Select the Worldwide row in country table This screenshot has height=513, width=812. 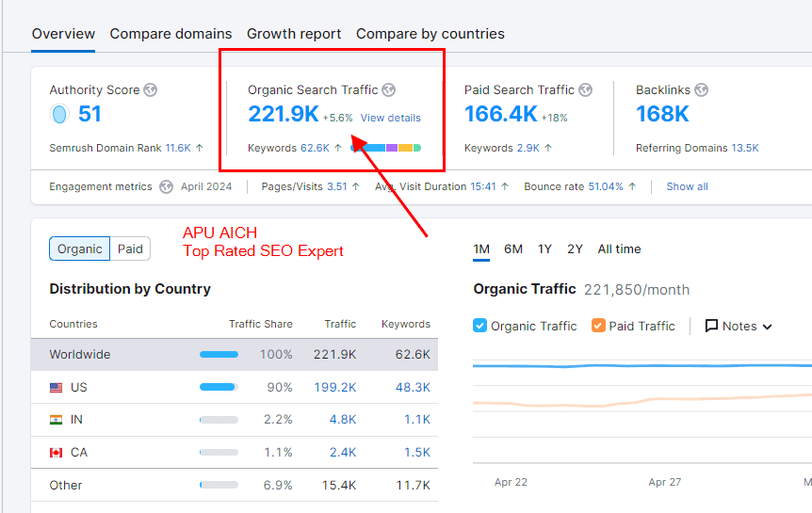80,355
